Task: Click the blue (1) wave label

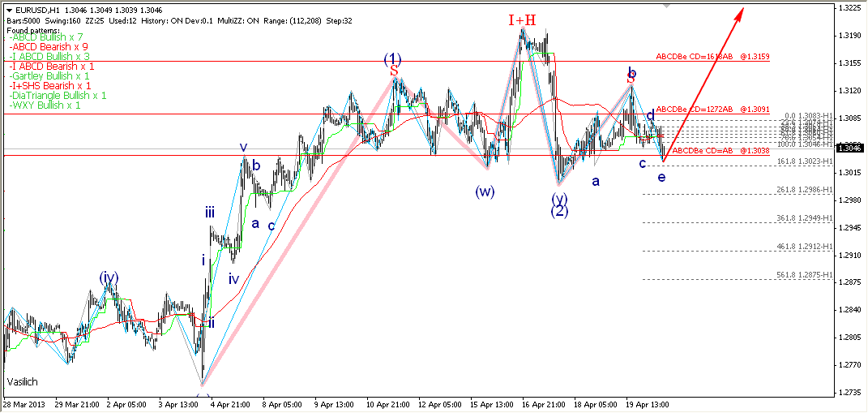Action: [x=392, y=59]
